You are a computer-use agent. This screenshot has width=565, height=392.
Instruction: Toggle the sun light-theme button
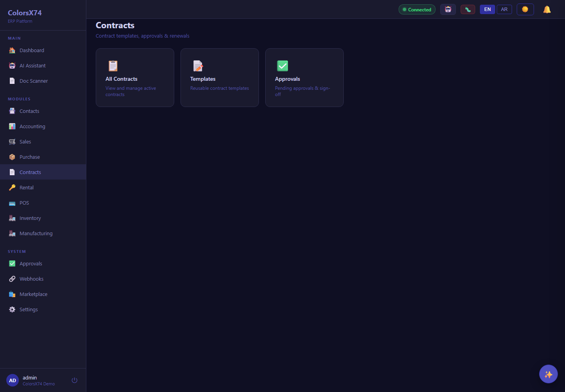525,9
